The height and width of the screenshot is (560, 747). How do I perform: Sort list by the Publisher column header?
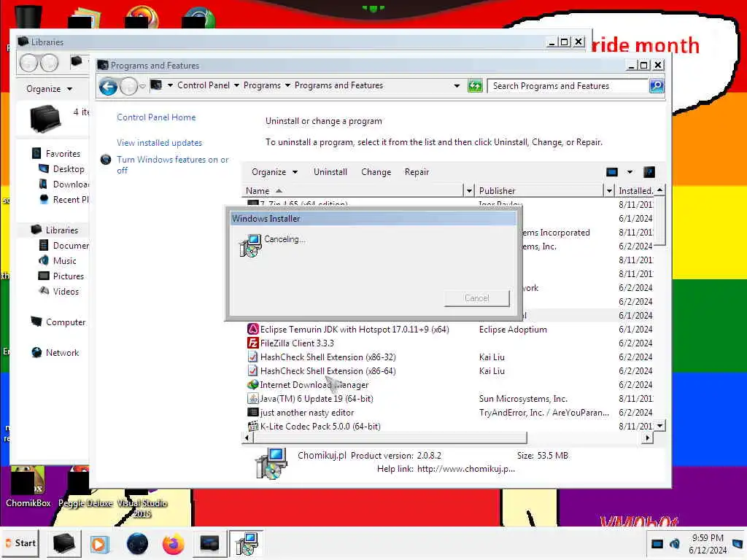point(539,191)
